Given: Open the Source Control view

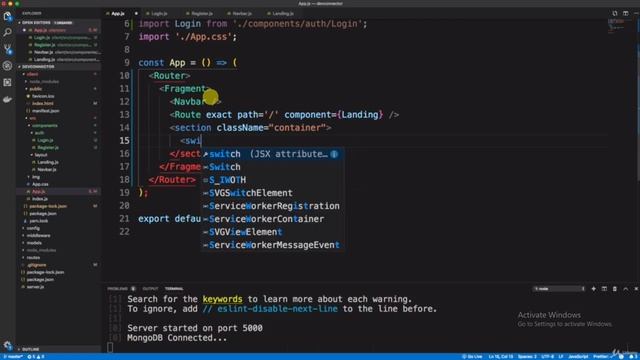Looking at the screenshot, I should [7, 49].
